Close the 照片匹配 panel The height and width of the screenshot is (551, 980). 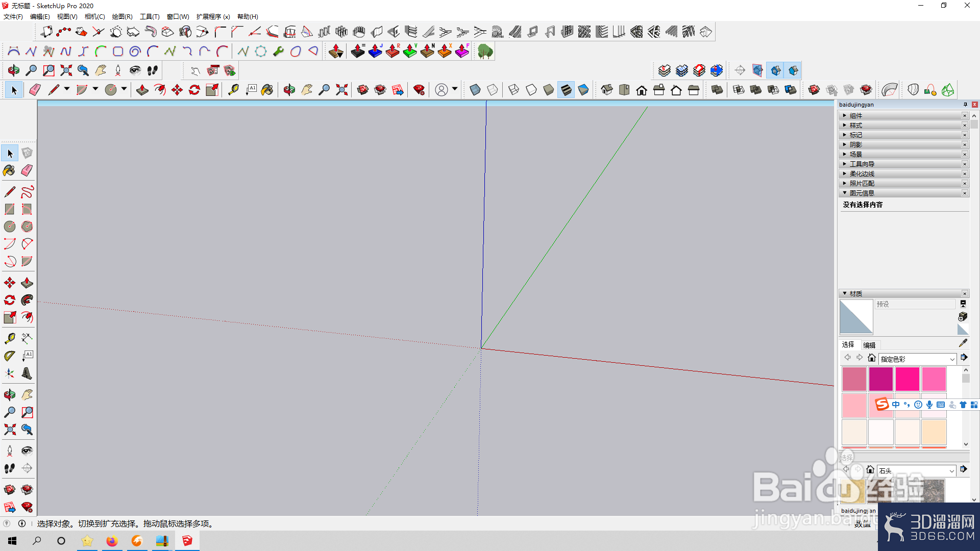(x=965, y=184)
